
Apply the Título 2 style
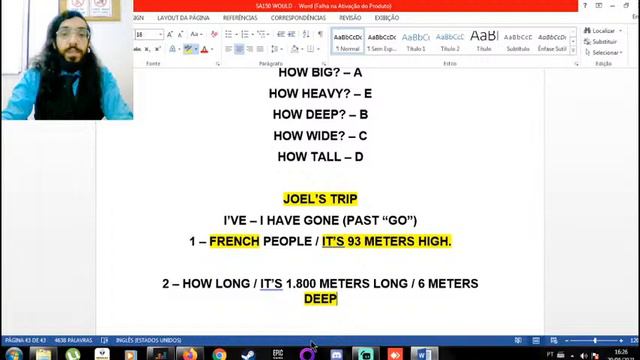pyautogui.click(x=450, y=42)
